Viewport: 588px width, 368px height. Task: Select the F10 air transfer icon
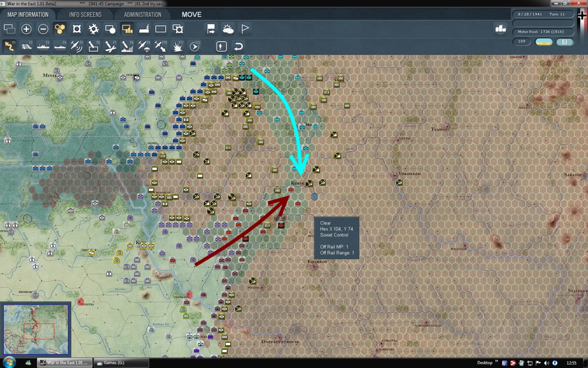click(x=161, y=46)
